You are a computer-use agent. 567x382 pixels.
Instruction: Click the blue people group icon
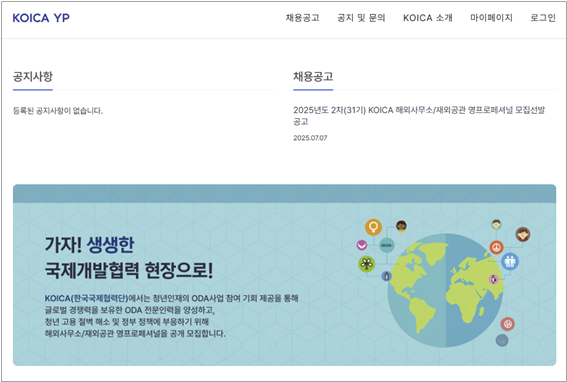point(510,261)
